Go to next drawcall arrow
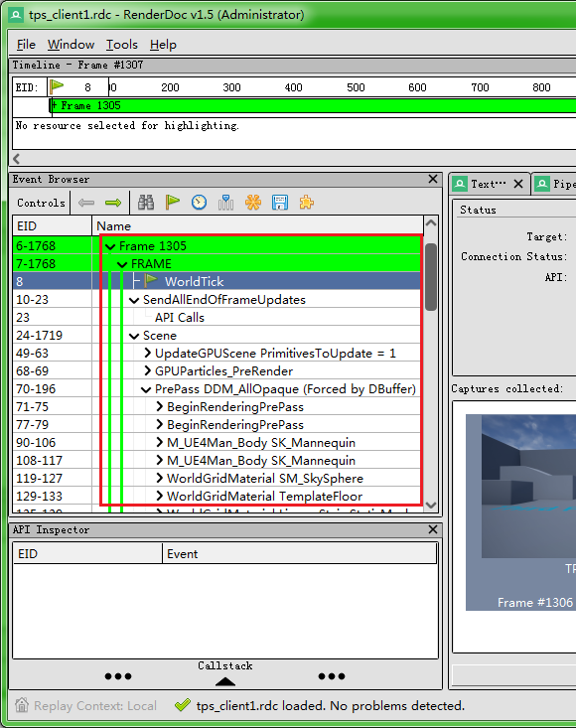 click(113, 203)
